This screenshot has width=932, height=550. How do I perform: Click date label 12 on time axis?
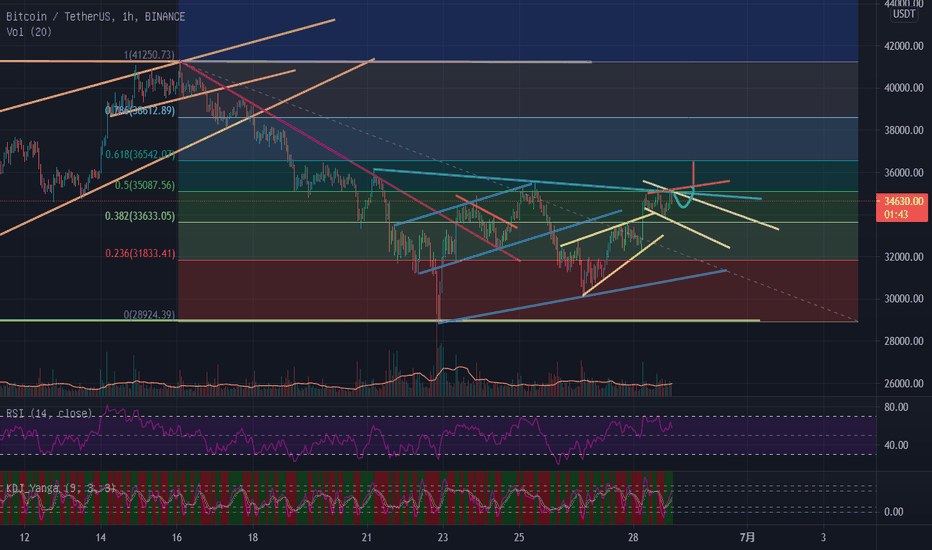(24, 538)
